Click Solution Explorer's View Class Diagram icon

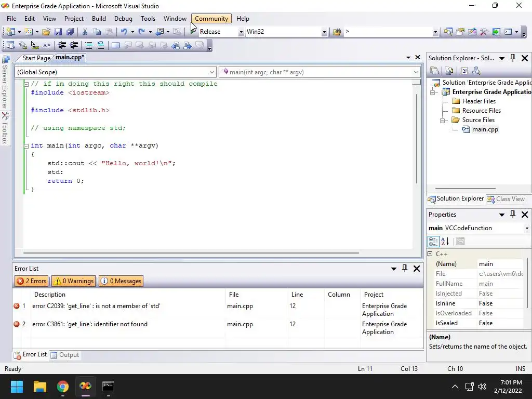(x=476, y=71)
